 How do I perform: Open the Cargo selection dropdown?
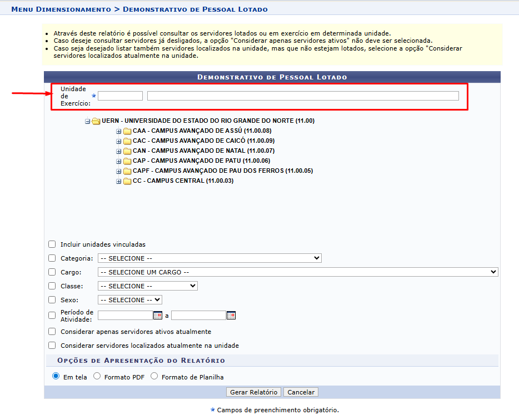click(x=298, y=272)
